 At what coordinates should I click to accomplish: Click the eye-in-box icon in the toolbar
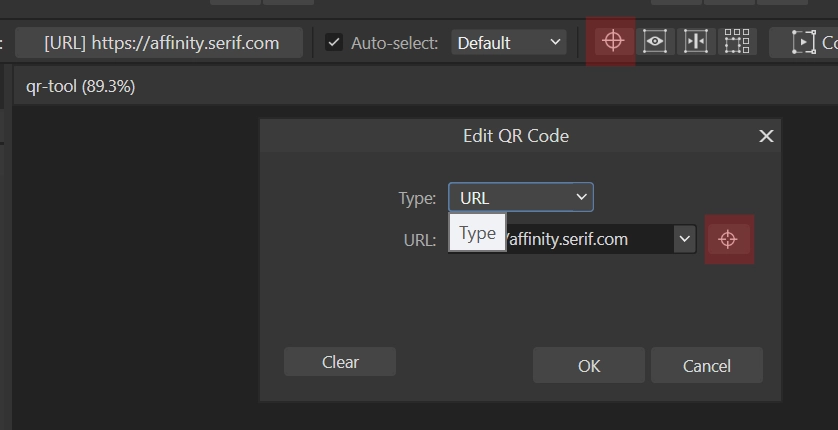(x=655, y=41)
